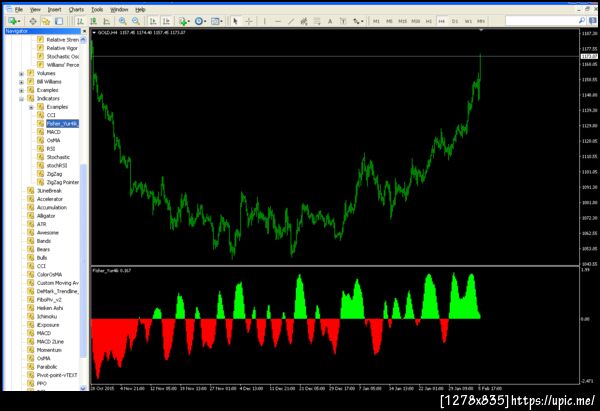Open the Tools menu
Image resolution: width=600 pixels, height=411 pixels.
[97, 10]
